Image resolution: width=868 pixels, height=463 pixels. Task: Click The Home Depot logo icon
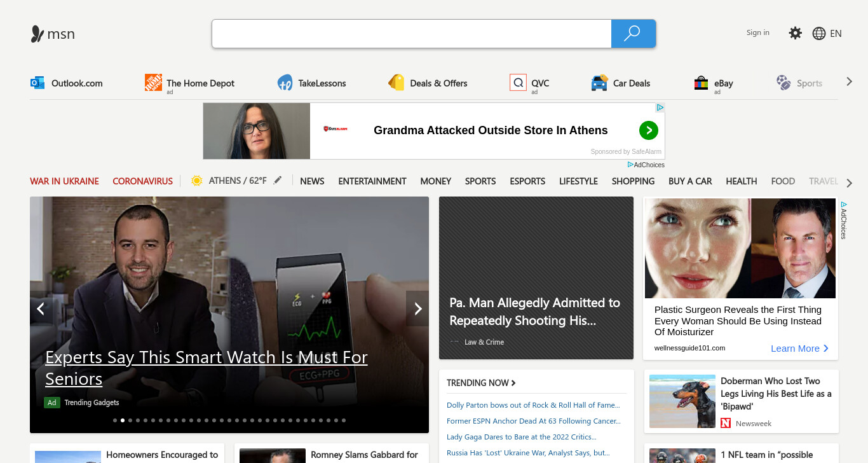click(153, 82)
